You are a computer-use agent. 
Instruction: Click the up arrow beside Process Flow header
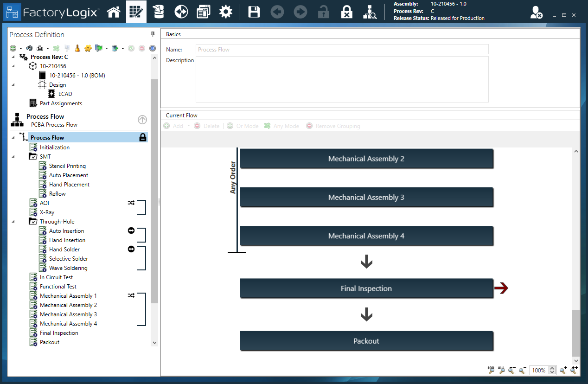[142, 120]
